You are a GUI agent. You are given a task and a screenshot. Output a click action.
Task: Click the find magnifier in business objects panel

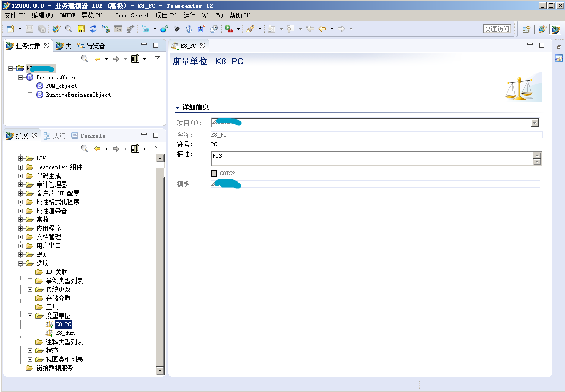click(84, 59)
